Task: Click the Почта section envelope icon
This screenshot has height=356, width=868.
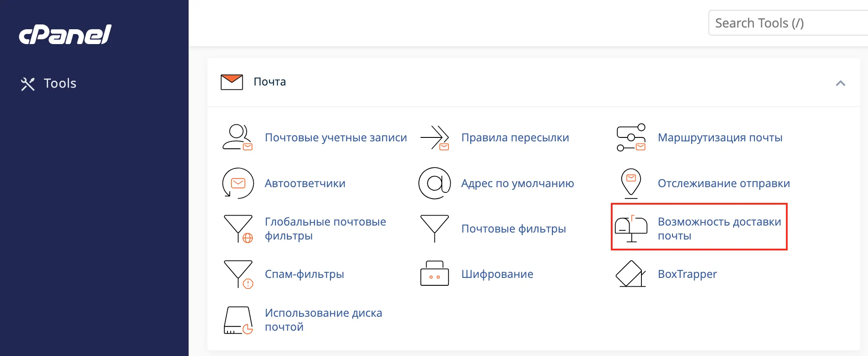Action: (231, 82)
